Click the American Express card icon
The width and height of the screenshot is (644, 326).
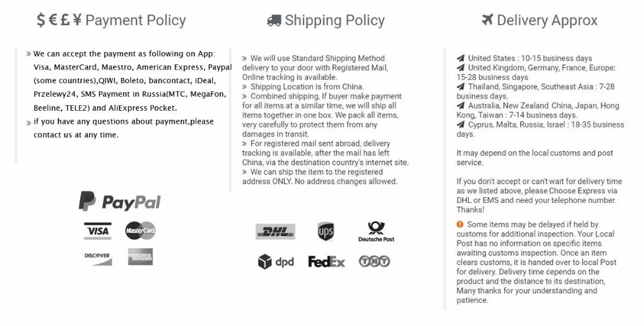point(140,256)
